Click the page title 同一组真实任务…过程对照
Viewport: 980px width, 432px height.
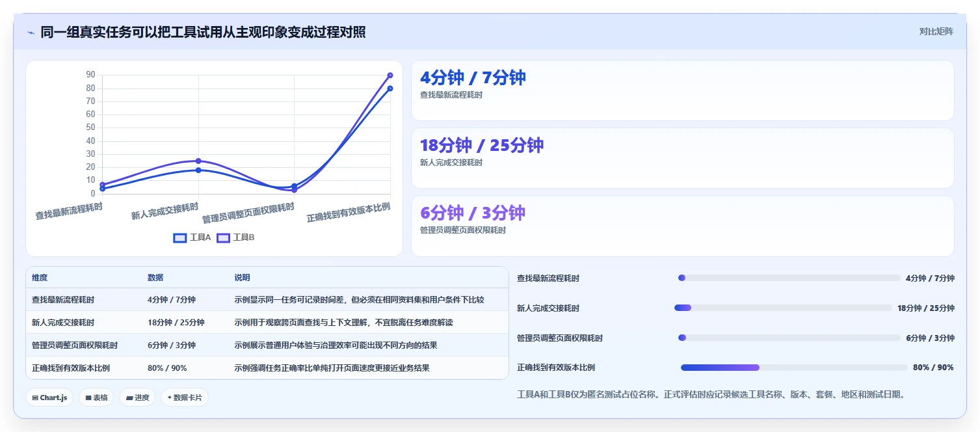(x=203, y=32)
